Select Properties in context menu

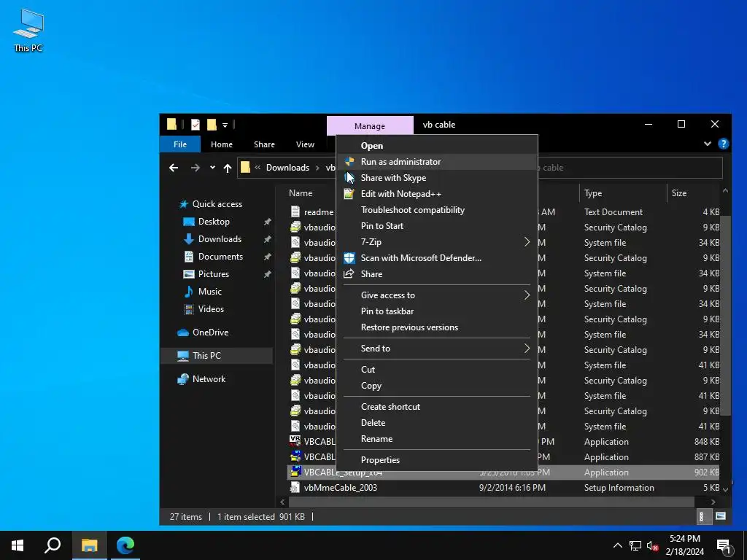[437, 460]
